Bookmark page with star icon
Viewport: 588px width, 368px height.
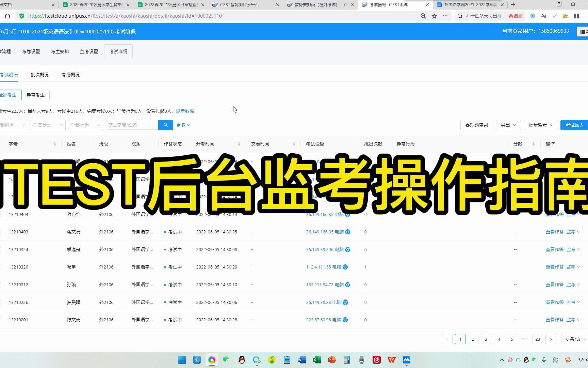click(434, 16)
